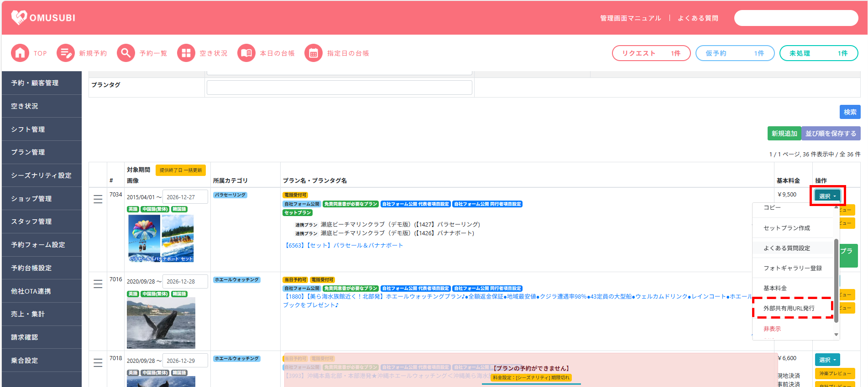Click the 検索 button
The width and height of the screenshot is (868, 387).
coord(849,112)
